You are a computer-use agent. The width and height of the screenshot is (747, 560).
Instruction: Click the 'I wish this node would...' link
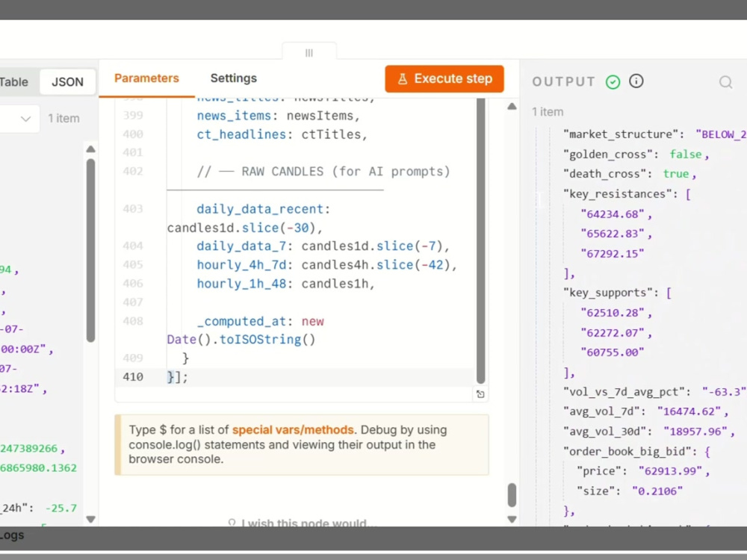[x=303, y=523]
